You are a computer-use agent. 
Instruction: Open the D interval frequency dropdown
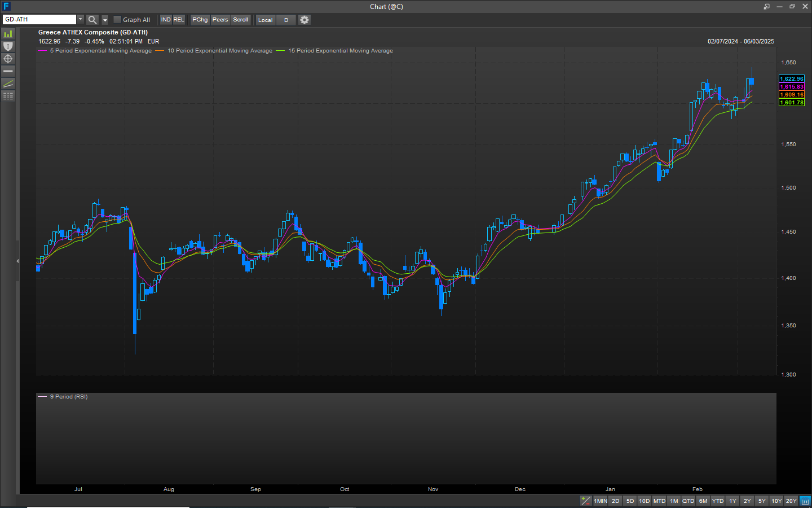[x=286, y=20]
